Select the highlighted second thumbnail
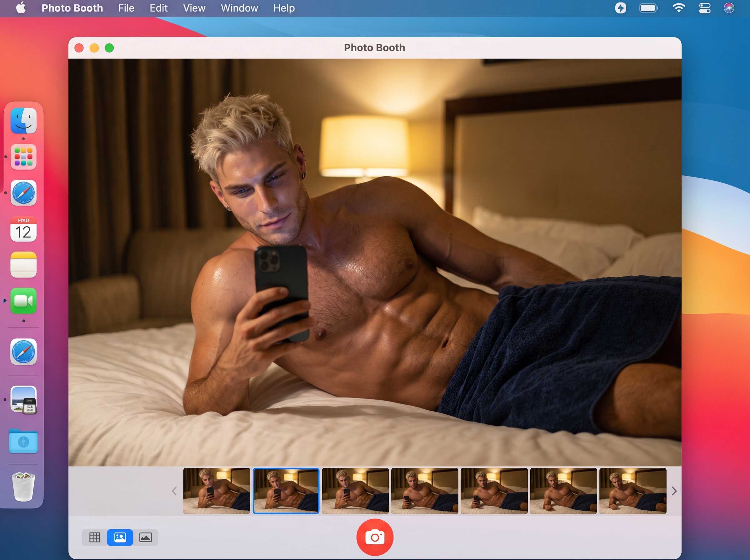Viewport: 750px width, 560px height. tap(286, 491)
